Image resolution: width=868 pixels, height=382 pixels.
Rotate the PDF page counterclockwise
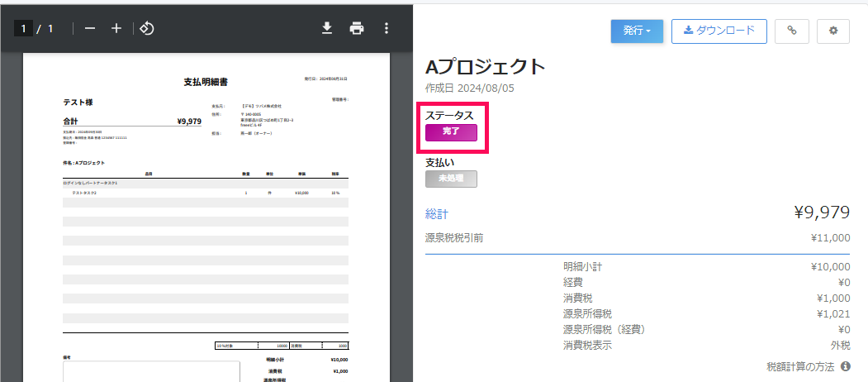click(x=147, y=29)
